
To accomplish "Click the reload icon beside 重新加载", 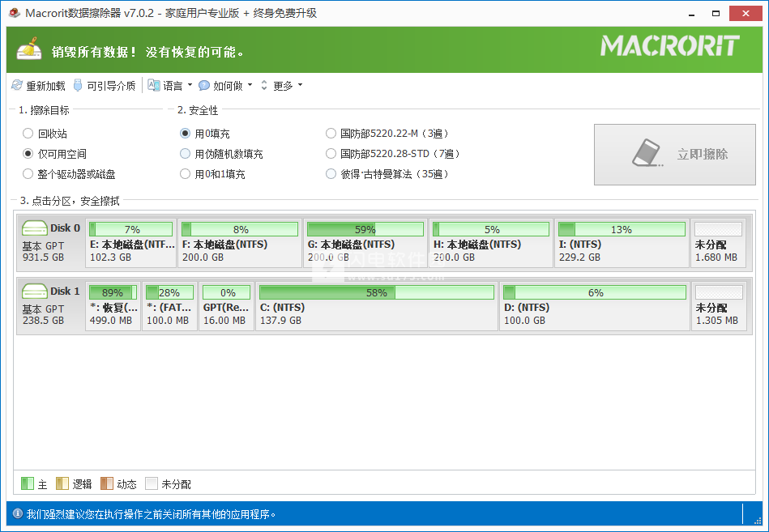I will tap(17, 85).
